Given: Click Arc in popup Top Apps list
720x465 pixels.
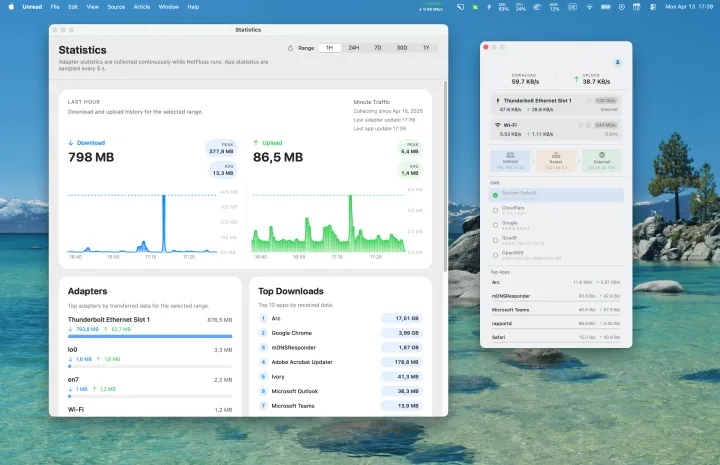Looking at the screenshot, I should coord(496,282).
